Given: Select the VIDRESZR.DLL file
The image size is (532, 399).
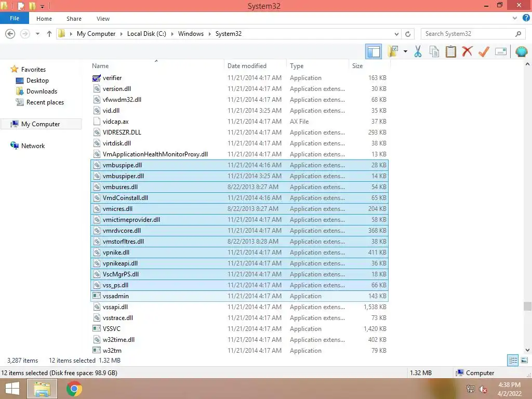Looking at the screenshot, I should tap(239, 132).
